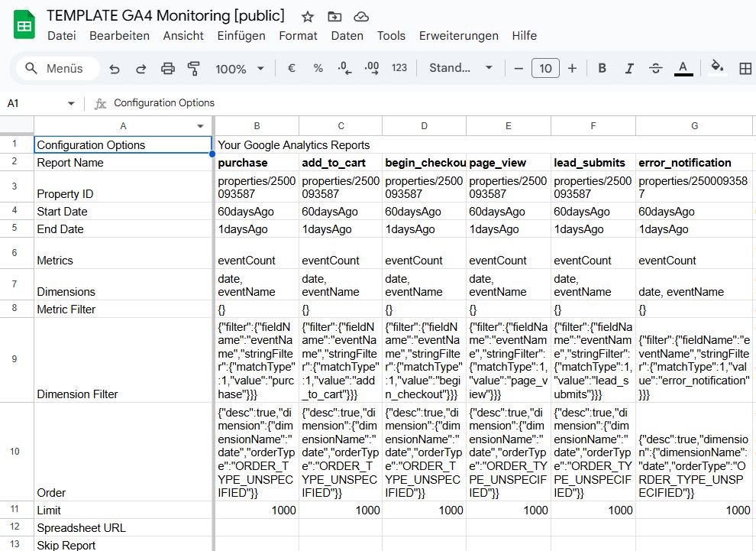This screenshot has height=551, width=756.
Task: Format the selected cell as percent
Action: [x=318, y=68]
